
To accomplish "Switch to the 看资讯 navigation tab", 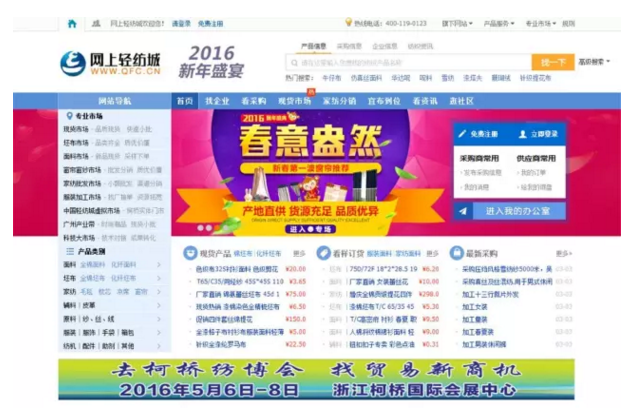I will 425,101.
